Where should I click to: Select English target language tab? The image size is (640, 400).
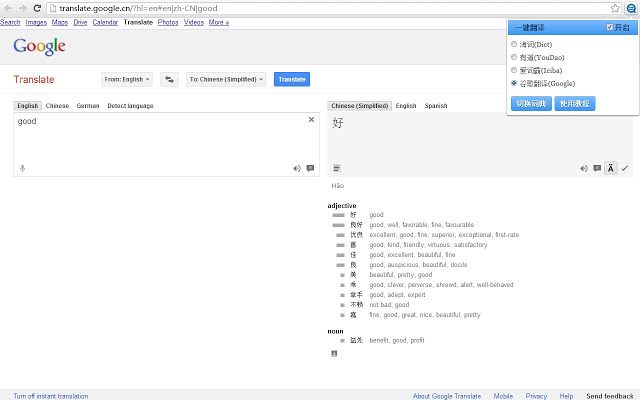tap(406, 106)
